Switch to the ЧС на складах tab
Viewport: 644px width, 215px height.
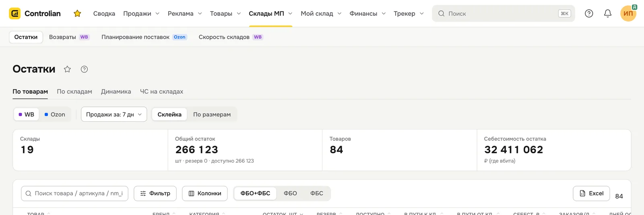(x=161, y=92)
